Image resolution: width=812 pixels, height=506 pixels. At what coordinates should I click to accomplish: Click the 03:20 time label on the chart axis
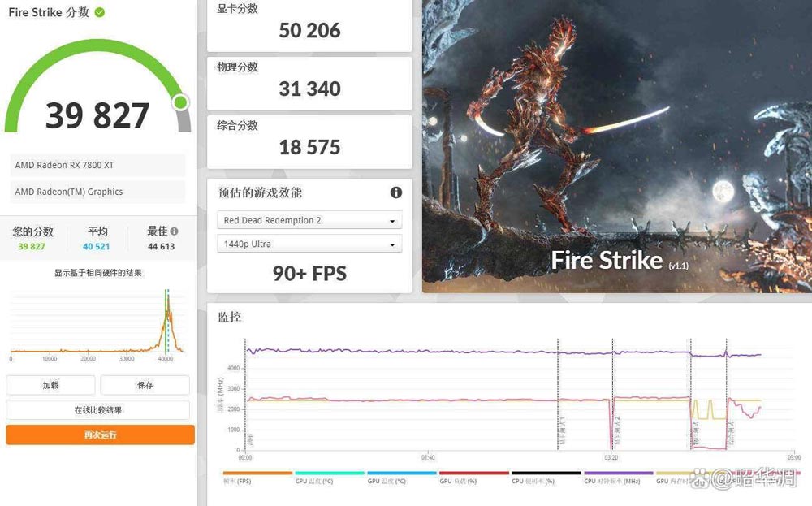coord(611,458)
